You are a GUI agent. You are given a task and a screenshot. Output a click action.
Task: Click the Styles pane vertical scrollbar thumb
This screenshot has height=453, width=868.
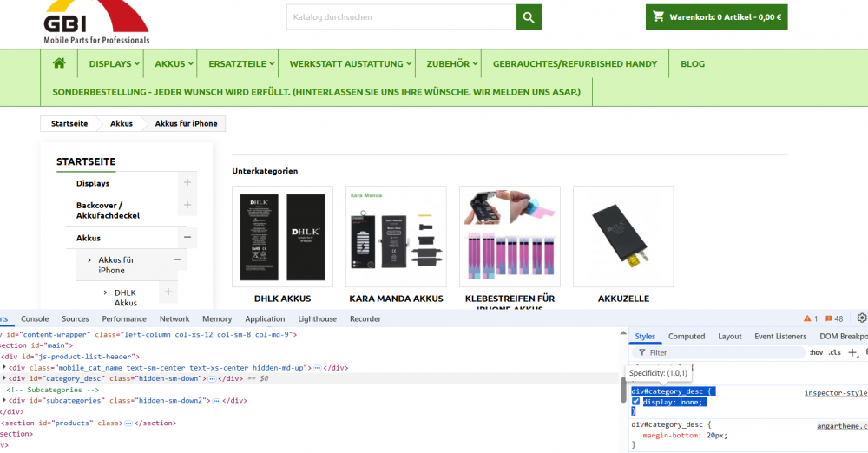622,390
